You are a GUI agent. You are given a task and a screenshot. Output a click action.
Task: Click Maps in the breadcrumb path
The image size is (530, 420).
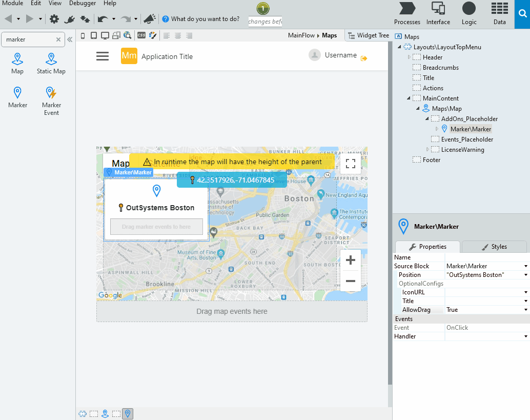(329, 35)
